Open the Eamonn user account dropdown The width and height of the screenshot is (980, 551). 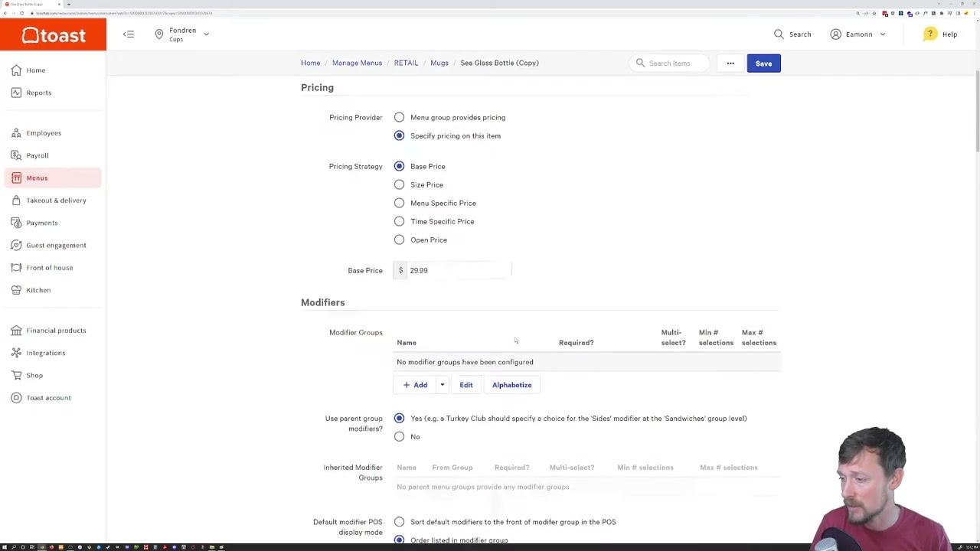(858, 34)
